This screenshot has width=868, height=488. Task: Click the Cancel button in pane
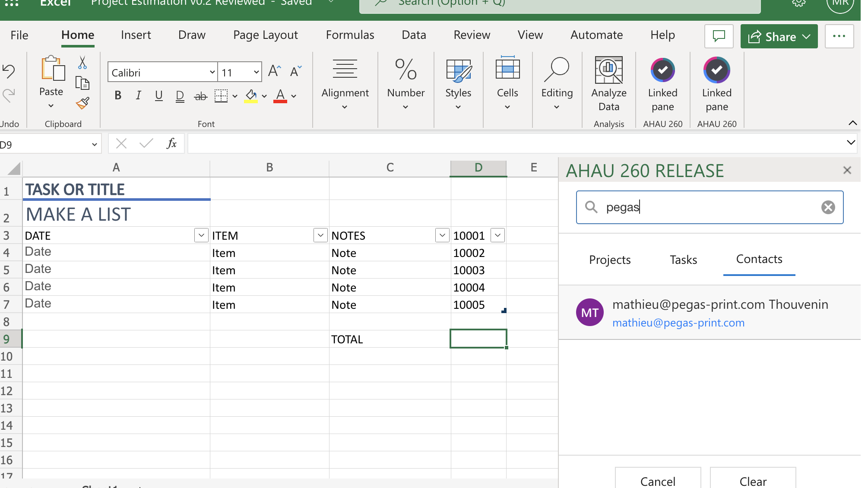pos(657,481)
